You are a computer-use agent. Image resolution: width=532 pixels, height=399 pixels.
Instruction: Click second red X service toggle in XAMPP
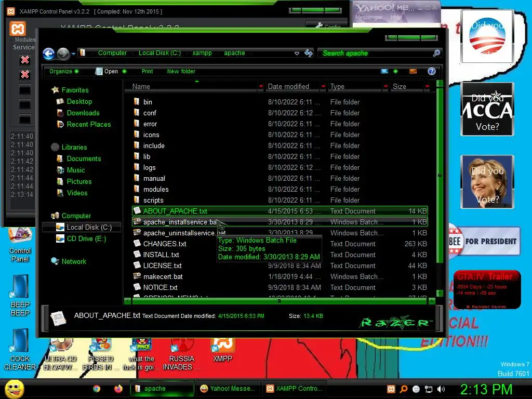coord(25,74)
